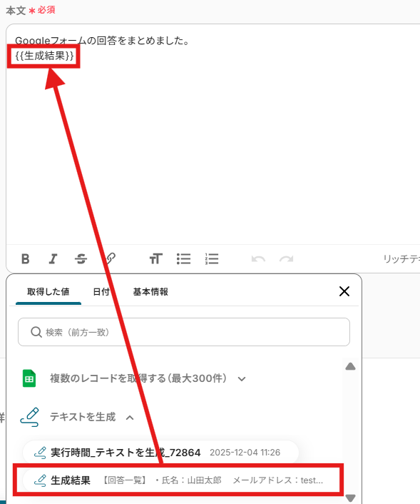Click the scrollbar down arrow
Viewport: 420px width, 504px height.
point(350,498)
